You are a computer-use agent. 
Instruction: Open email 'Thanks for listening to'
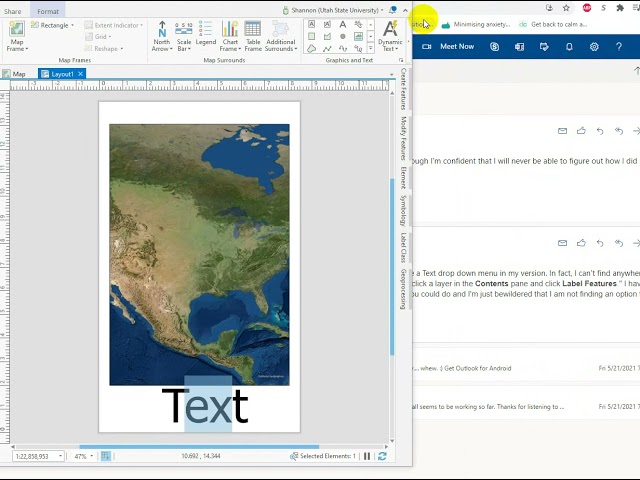tap(526, 407)
